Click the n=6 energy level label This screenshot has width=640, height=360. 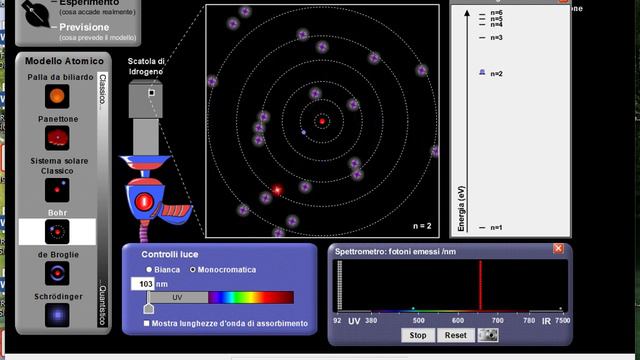(x=496, y=13)
